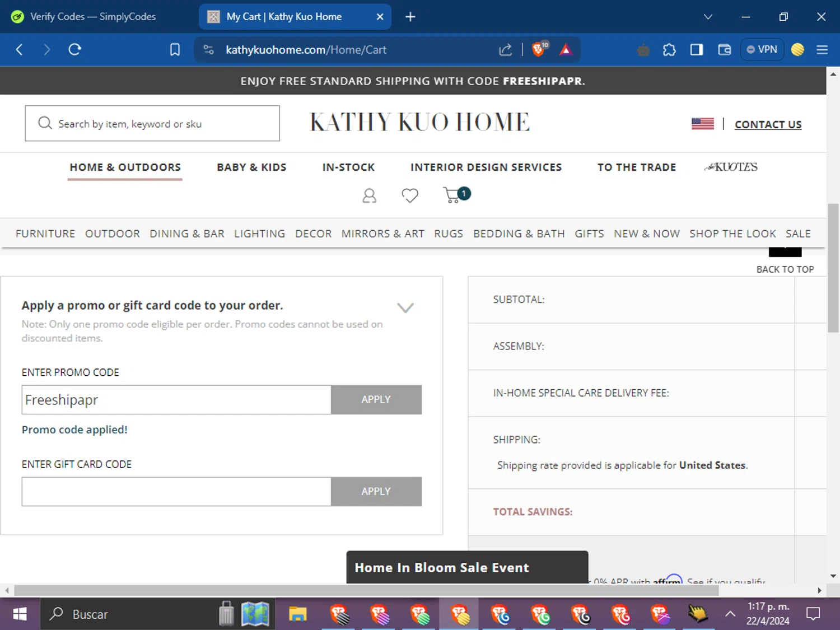Click the search by item field
The image size is (840, 630).
[x=152, y=123]
